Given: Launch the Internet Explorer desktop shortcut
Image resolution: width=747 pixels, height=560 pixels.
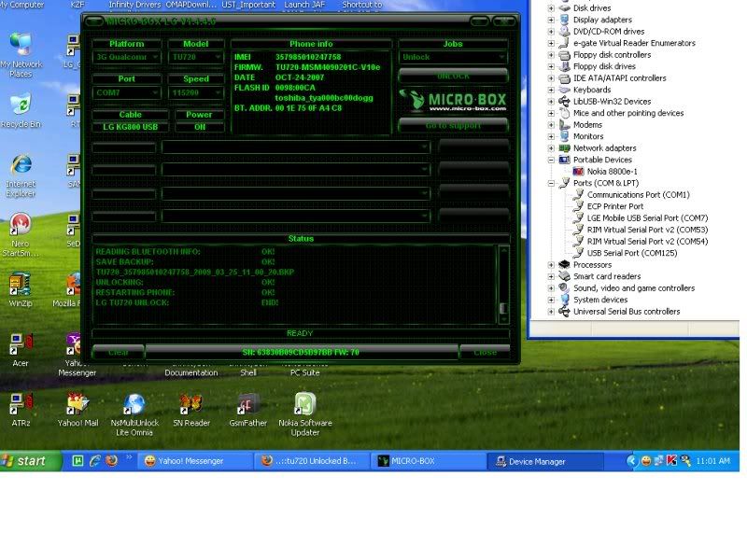Looking at the screenshot, I should tap(21, 175).
